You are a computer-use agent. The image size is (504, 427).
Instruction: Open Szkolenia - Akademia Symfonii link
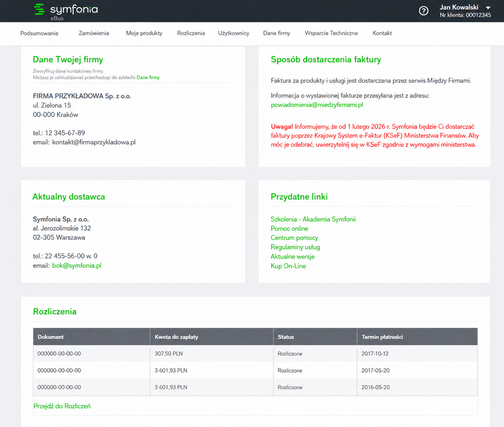tap(313, 219)
